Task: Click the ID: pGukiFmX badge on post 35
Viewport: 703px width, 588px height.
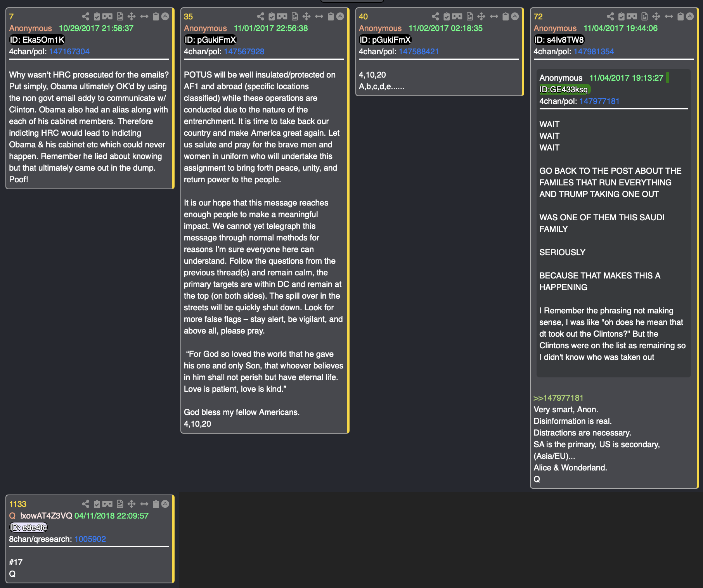Action: click(x=210, y=40)
